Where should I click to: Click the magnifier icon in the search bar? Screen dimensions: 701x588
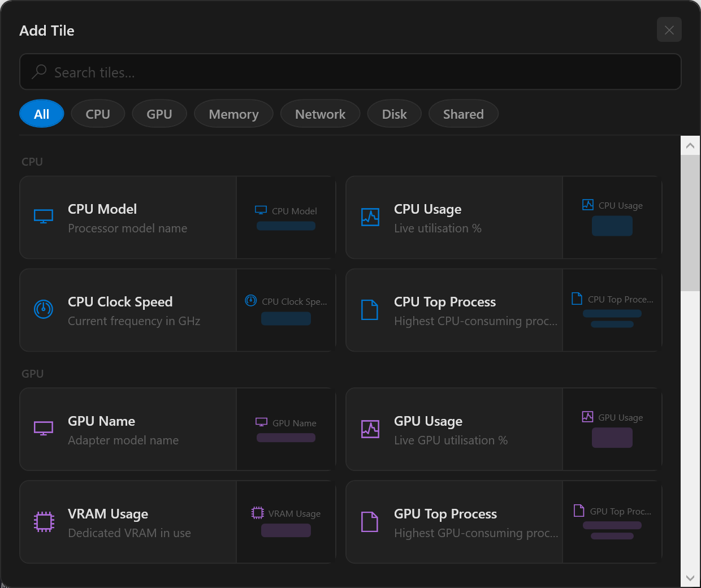coord(38,72)
